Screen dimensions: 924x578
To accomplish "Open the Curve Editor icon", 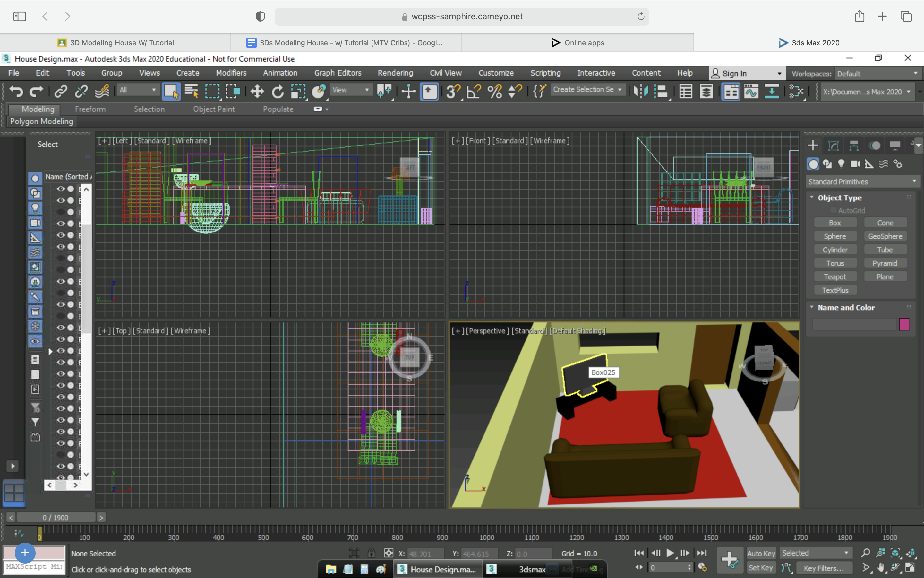I will (751, 92).
